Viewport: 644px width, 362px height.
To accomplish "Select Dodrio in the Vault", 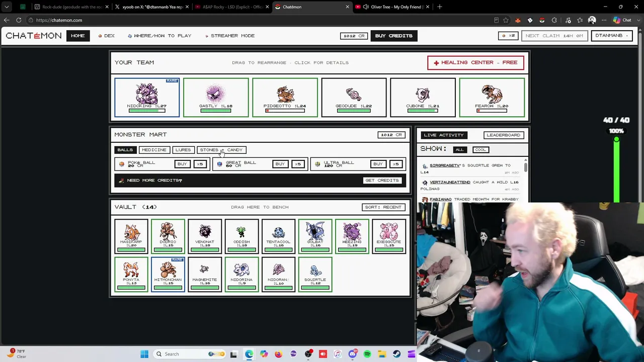I will (x=168, y=236).
